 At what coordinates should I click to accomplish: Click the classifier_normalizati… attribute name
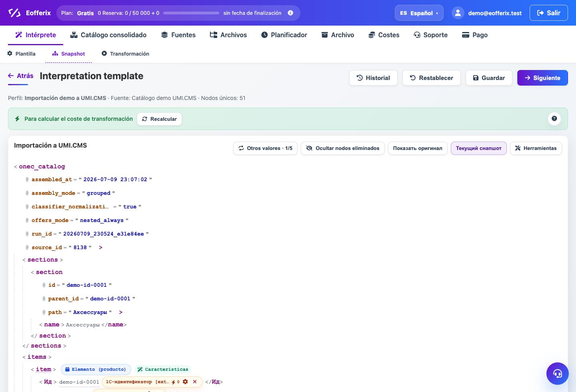(x=70, y=207)
